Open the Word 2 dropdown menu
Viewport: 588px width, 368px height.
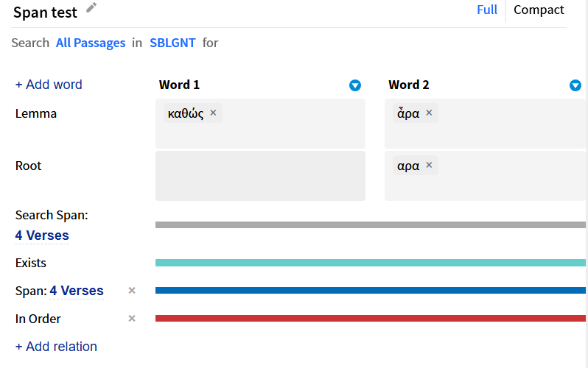coord(575,85)
